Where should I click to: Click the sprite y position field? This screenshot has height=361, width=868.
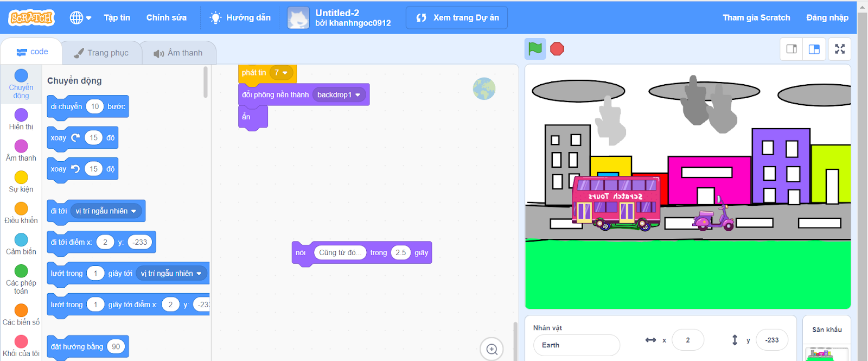click(772, 340)
